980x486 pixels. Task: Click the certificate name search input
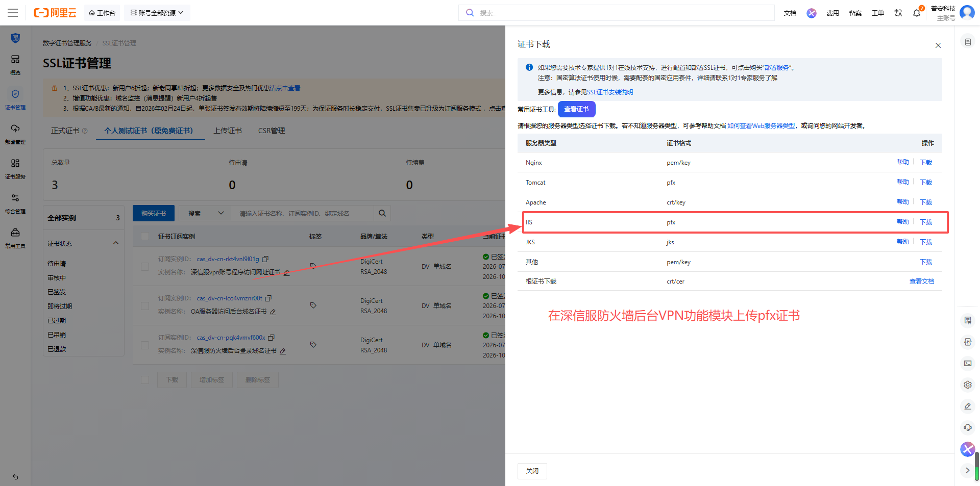[x=302, y=213]
